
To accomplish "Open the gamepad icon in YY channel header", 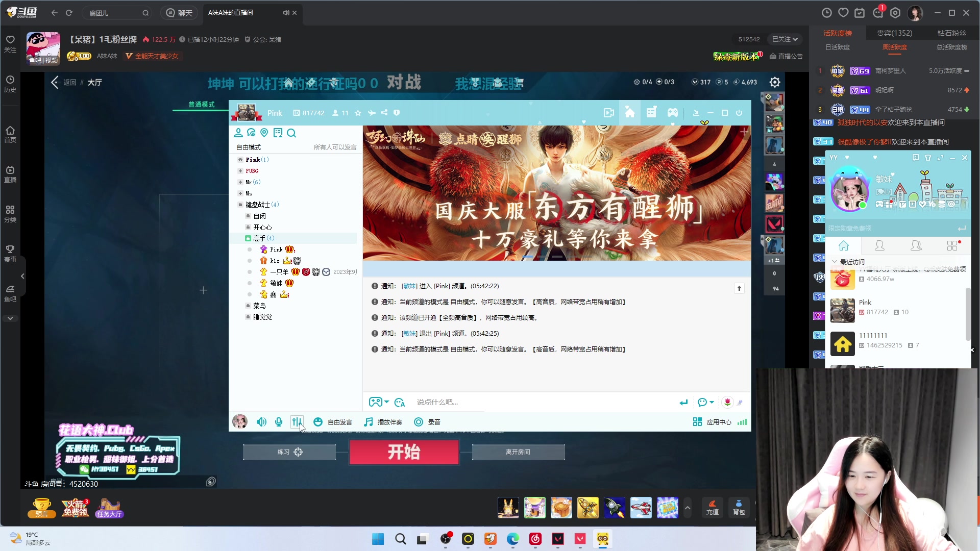I will pos(673,113).
